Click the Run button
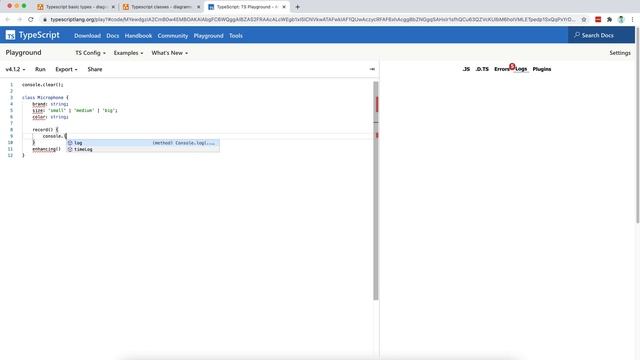Screen dimensions: 640x360 coord(40,69)
